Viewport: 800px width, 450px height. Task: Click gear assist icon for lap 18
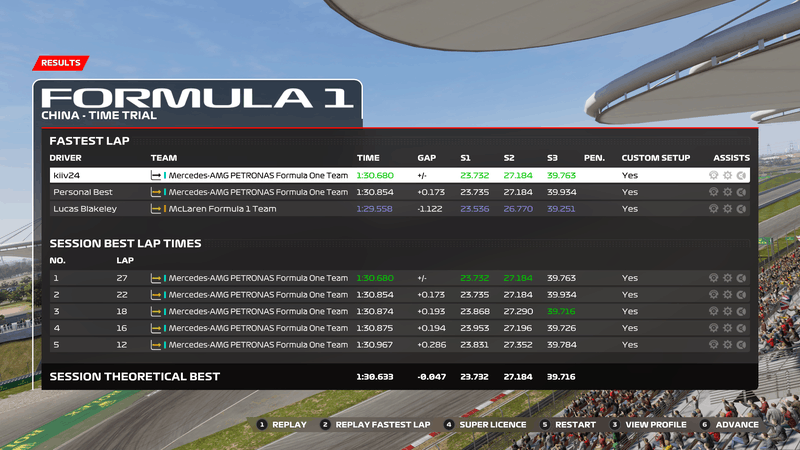[728, 311]
